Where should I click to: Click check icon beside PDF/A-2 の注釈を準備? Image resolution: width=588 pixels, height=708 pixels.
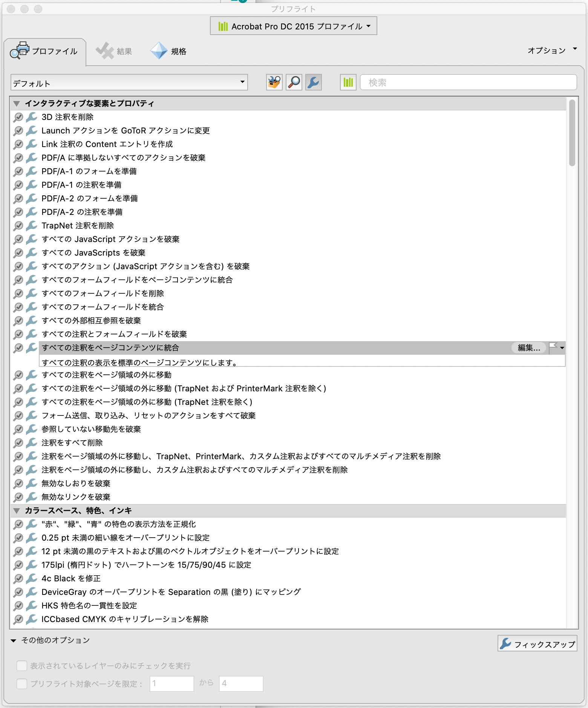coord(18,212)
